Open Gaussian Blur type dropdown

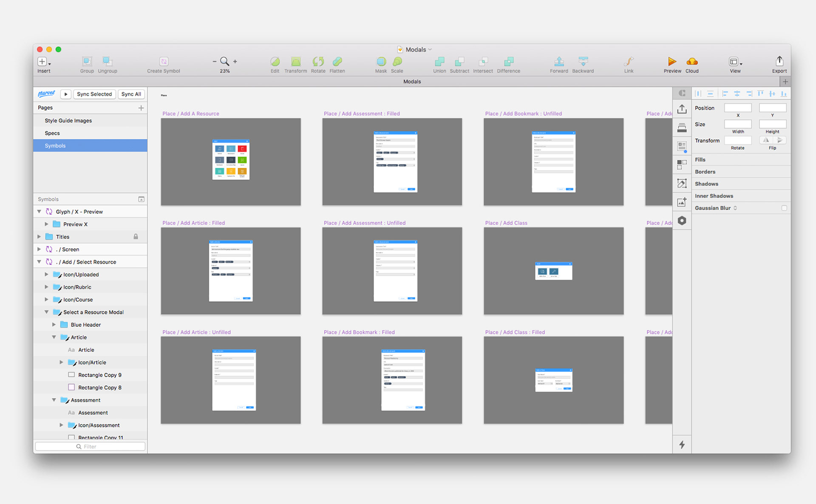point(735,208)
